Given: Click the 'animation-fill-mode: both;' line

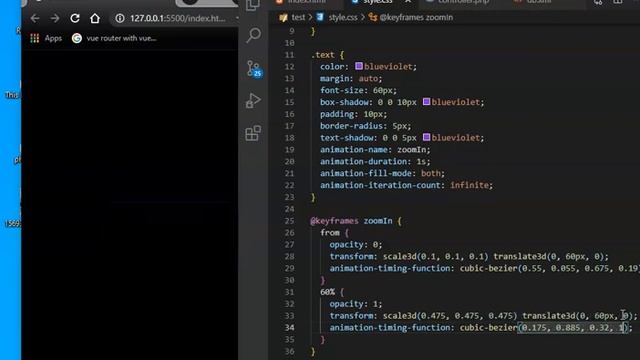Looking at the screenshot, I should (x=382, y=173).
